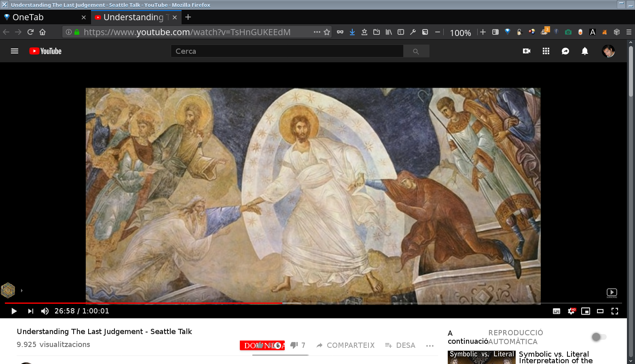
Task: Open extension with orange 3 badge
Action: tap(545, 31)
